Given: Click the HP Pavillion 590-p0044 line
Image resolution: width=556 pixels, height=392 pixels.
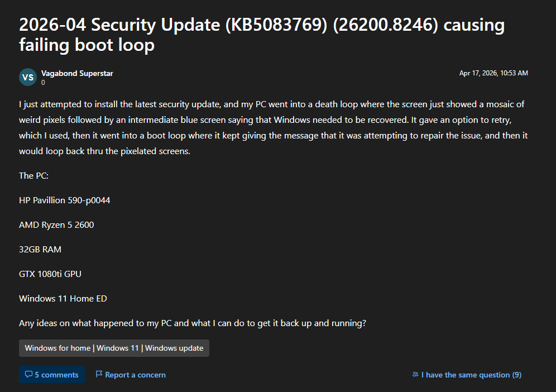Looking at the screenshot, I should pyautogui.click(x=64, y=200).
